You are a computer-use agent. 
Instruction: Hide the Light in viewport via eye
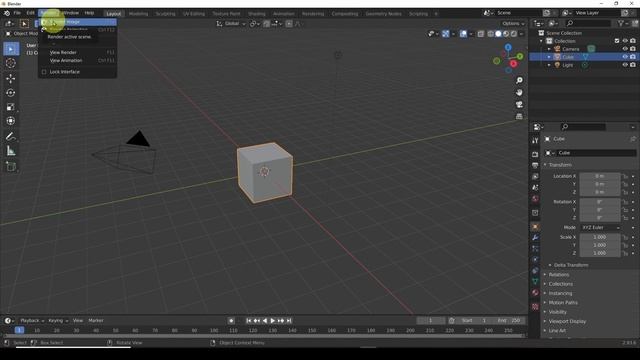[x=625, y=65]
